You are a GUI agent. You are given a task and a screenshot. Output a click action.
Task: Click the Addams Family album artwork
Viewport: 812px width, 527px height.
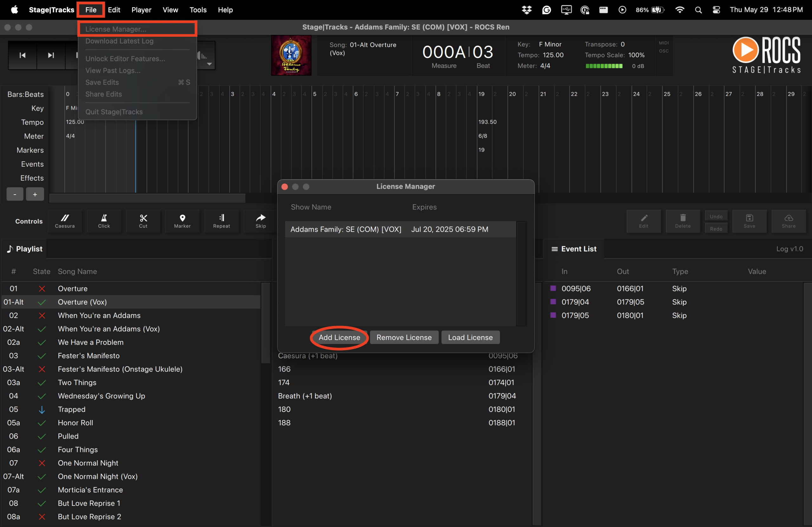291,55
